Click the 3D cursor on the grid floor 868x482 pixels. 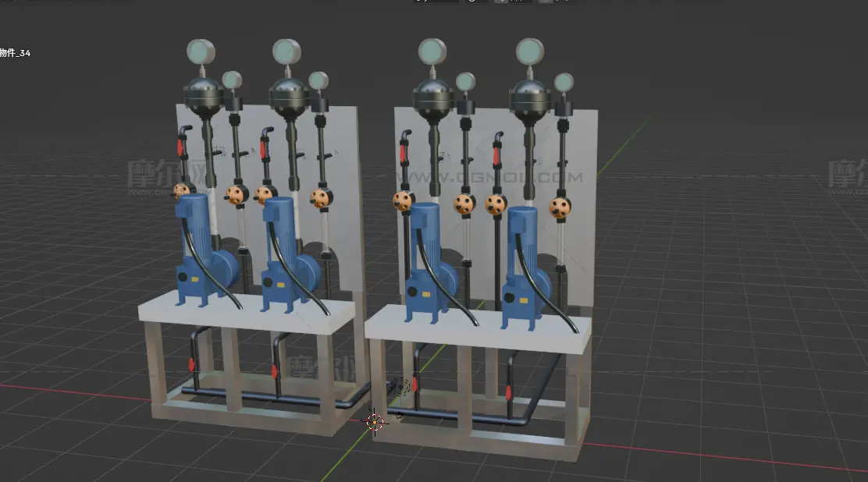coord(375,422)
